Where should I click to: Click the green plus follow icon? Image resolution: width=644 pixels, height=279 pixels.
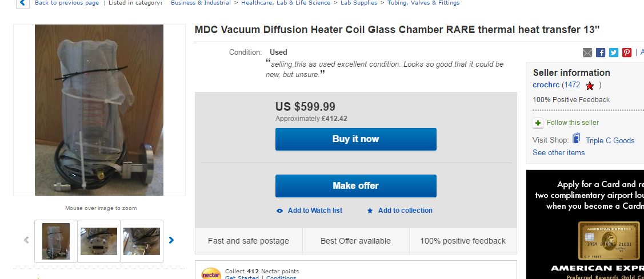538,123
